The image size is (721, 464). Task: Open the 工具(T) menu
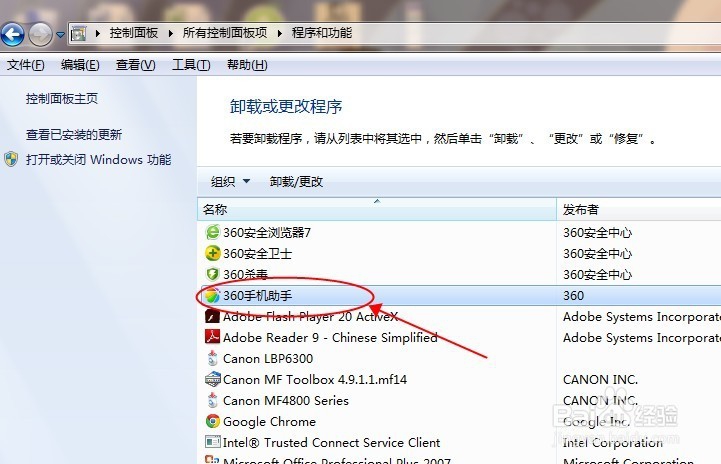191,65
